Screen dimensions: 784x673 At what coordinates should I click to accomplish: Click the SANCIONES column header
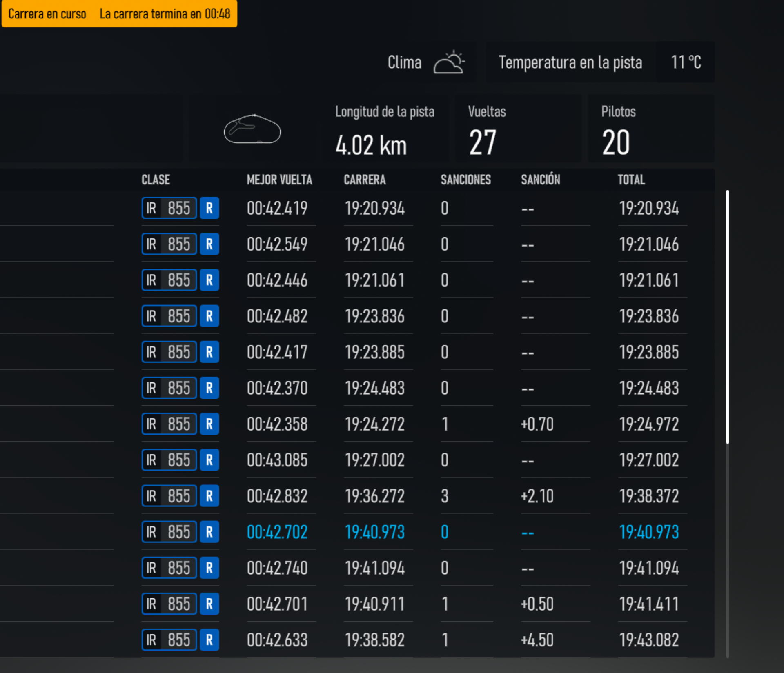(465, 180)
